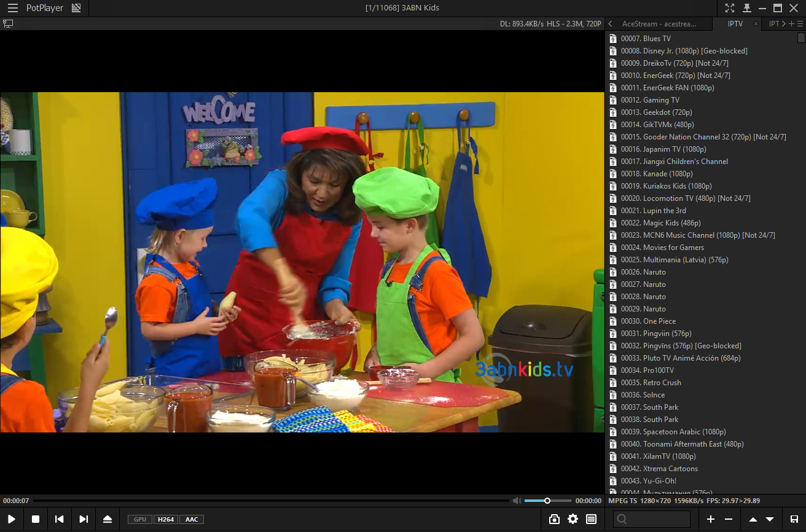Click the file icon beside 00022. Magic Kids
The image size is (806, 532).
click(612, 223)
